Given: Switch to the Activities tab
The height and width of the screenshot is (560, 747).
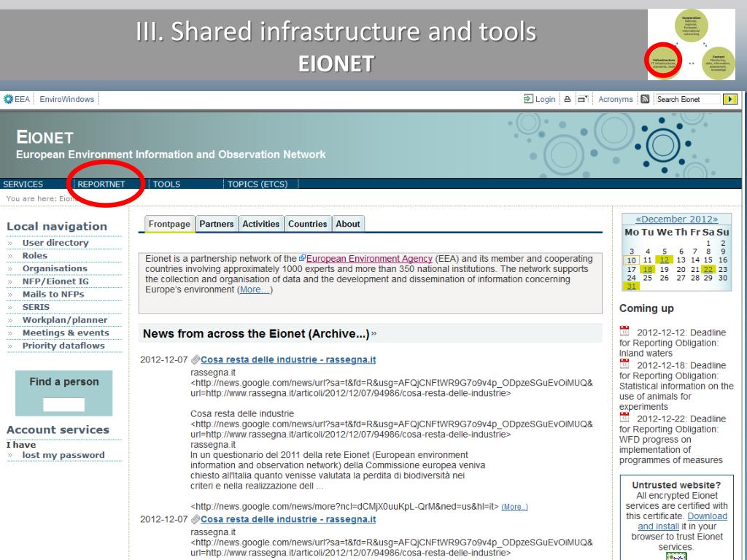Looking at the screenshot, I should coord(260,224).
